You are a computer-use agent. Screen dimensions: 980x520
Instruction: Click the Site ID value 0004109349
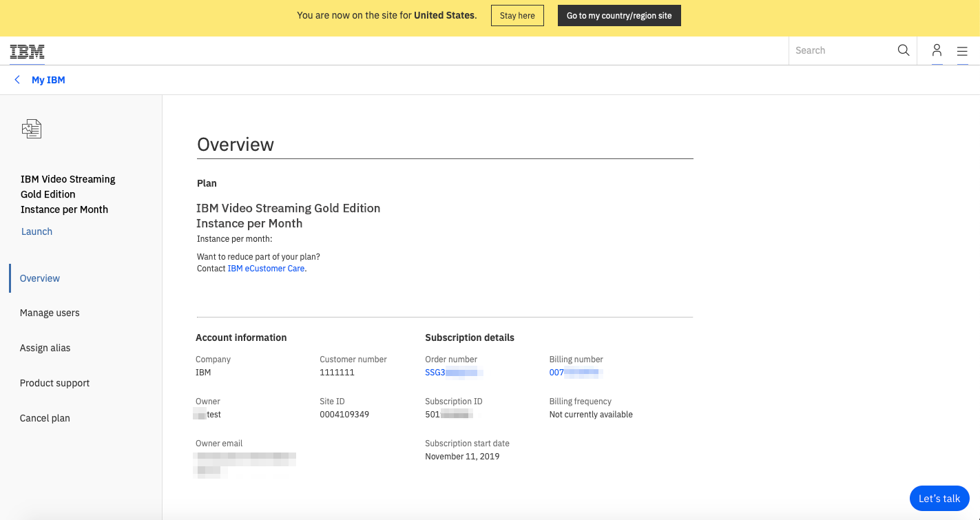click(x=344, y=415)
